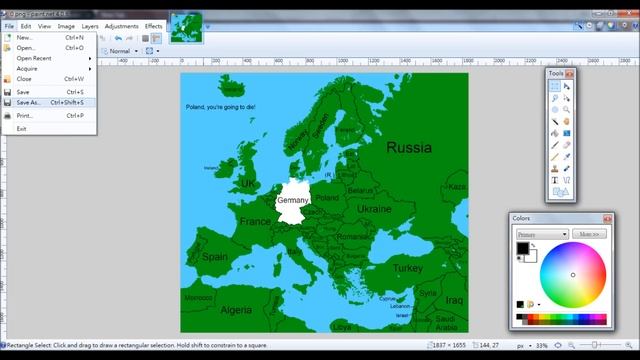Select the Move Selected Pixels tool
The height and width of the screenshot is (360, 640).
click(567, 86)
